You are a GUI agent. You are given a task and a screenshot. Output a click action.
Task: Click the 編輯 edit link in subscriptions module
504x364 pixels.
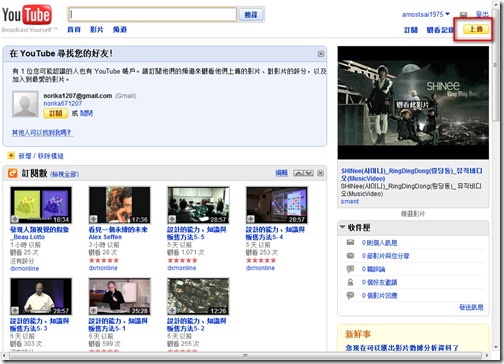[x=282, y=173]
